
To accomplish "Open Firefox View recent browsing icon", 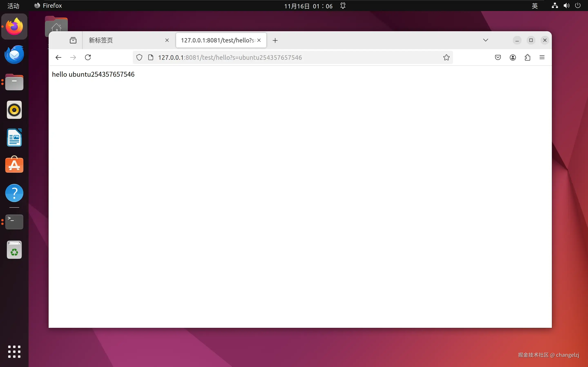I will (73, 40).
